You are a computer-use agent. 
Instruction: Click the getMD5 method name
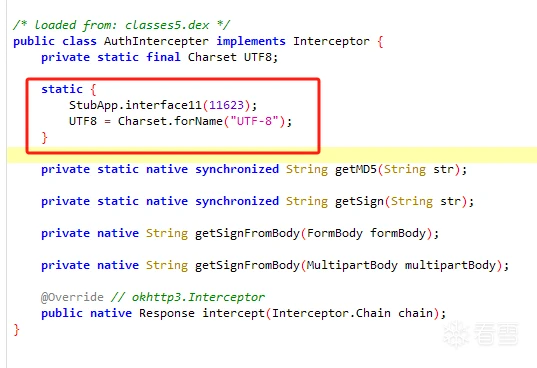355,169
